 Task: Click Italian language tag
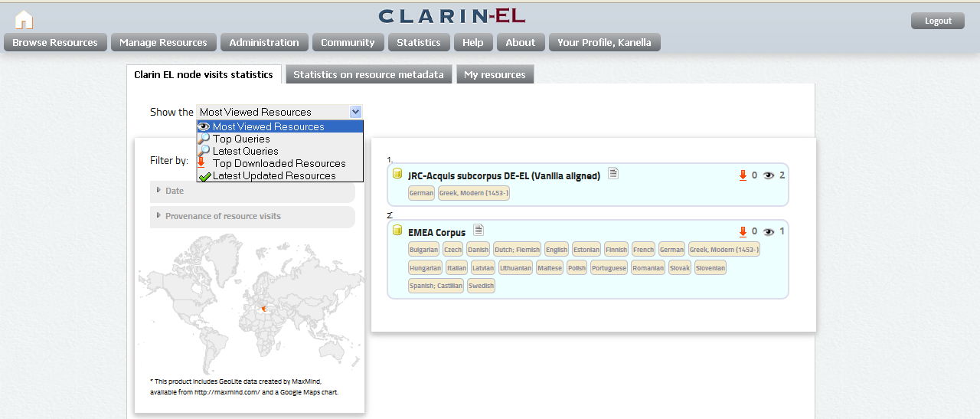(x=457, y=268)
